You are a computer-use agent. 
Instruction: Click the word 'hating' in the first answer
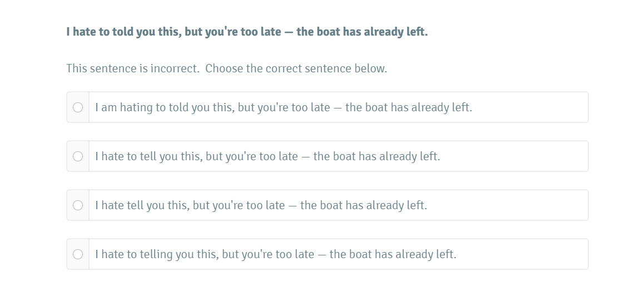136,107
